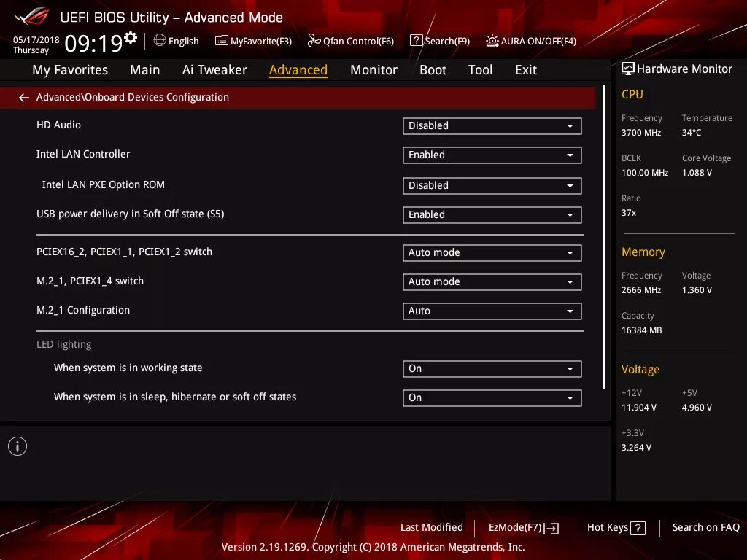Screen dimensions: 747x560
Task: Toggle AURA ON/OFF(F4)
Action: [531, 41]
